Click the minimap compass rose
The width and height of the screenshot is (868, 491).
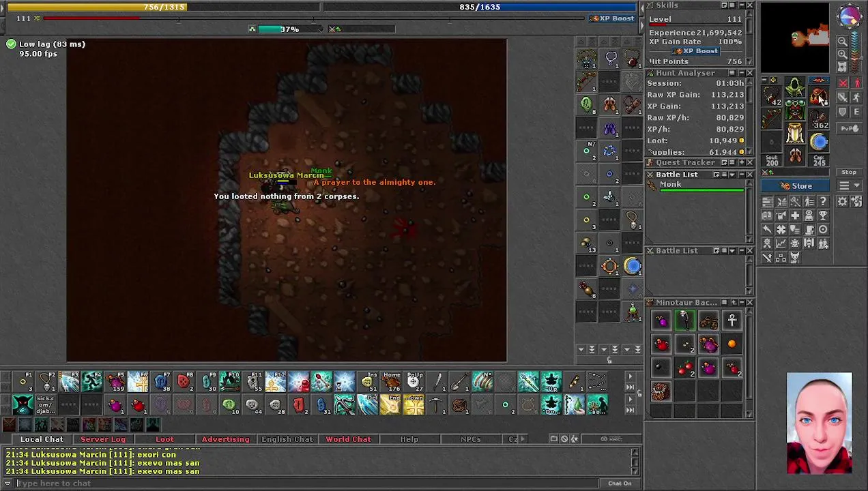click(x=850, y=16)
